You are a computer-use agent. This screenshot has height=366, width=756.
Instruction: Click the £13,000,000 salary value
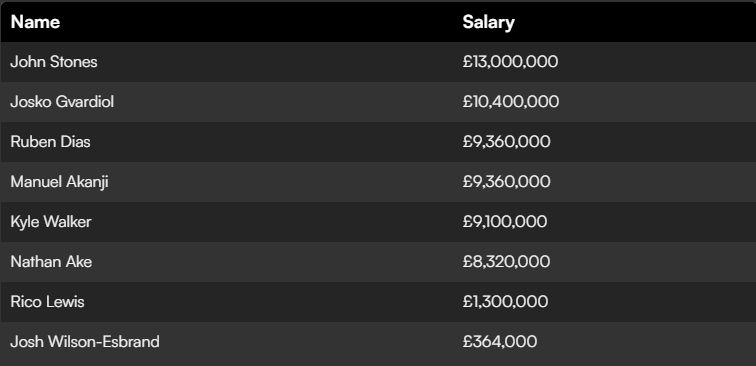pyautogui.click(x=510, y=62)
